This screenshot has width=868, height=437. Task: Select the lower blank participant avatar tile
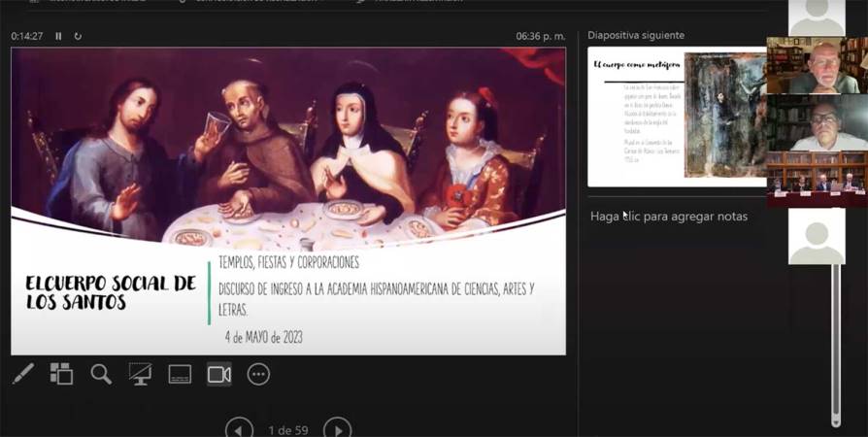817,237
